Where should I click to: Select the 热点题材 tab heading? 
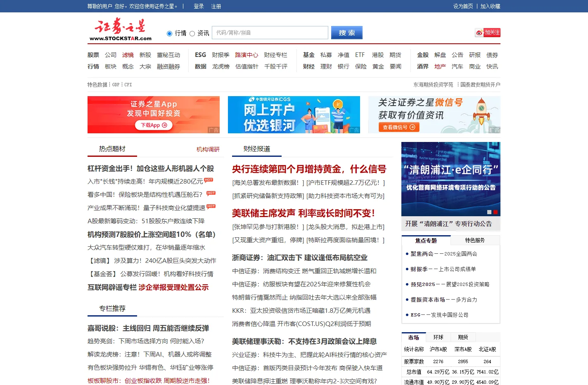[x=112, y=149]
